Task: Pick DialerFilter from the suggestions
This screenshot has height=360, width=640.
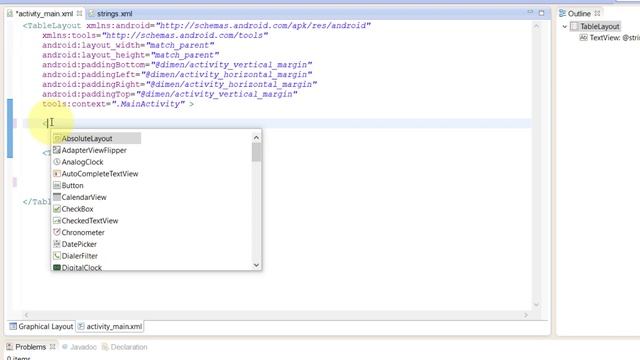Action: (79, 256)
